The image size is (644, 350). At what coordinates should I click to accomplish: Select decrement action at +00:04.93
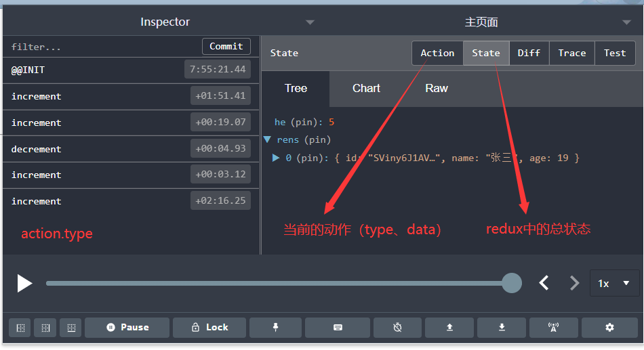pos(131,149)
